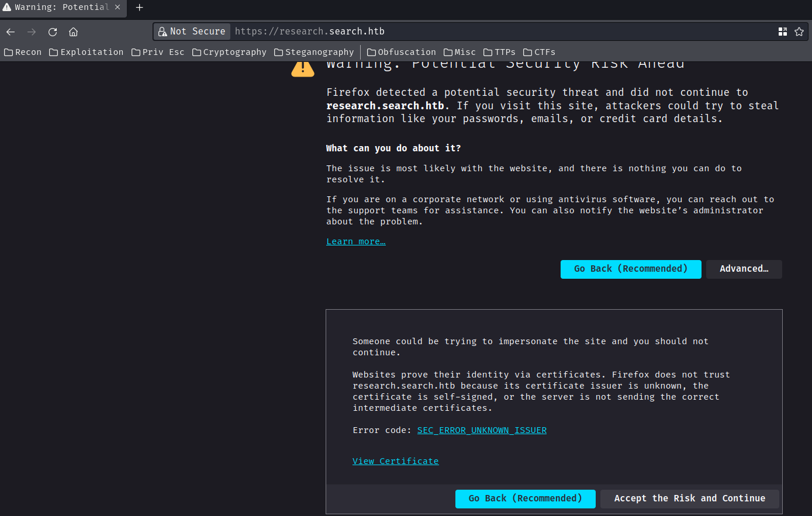
Task: Select the Warning: Potential tab
Action: (x=63, y=8)
